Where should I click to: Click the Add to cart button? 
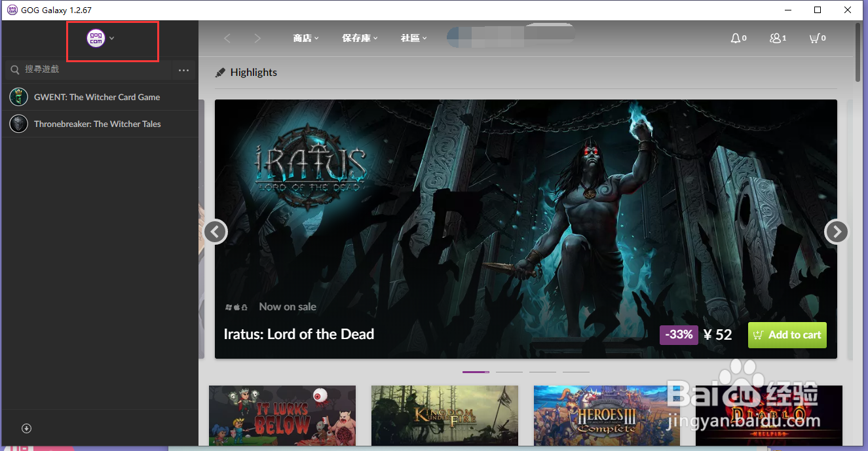(787, 335)
